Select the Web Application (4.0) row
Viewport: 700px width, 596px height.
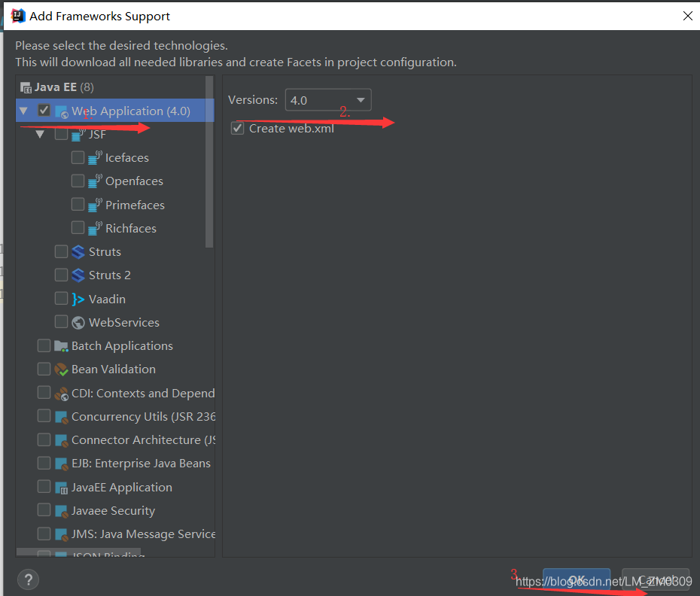pos(115,111)
